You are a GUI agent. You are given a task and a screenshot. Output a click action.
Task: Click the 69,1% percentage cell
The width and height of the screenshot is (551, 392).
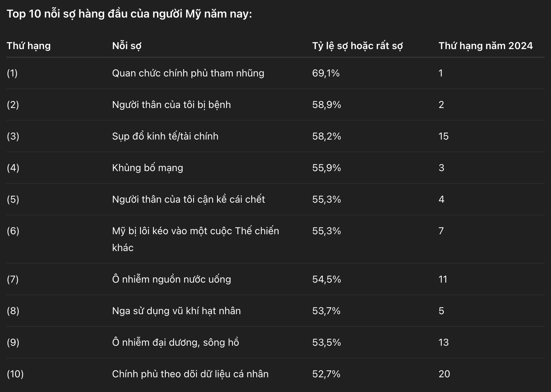pos(326,73)
